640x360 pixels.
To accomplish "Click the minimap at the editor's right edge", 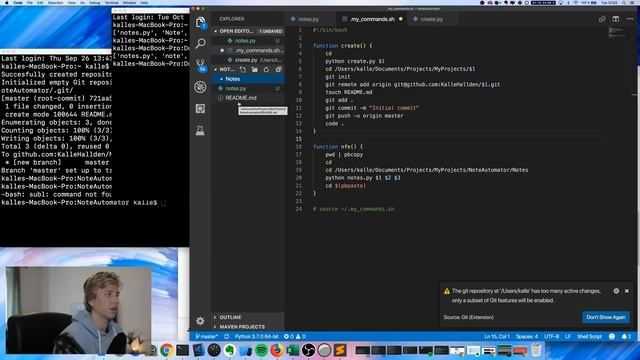I will 616,33.
